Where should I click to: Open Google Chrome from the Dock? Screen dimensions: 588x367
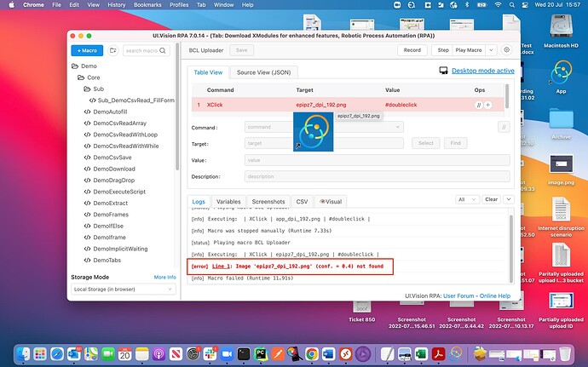[x=311, y=354]
